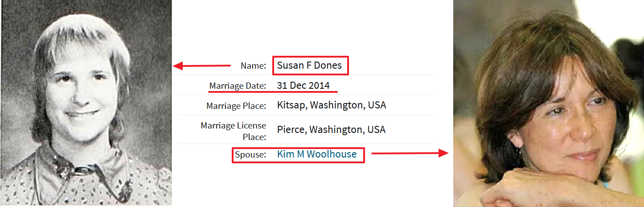
Task: Click the black-and-white yearbook photo
Action: point(86,103)
